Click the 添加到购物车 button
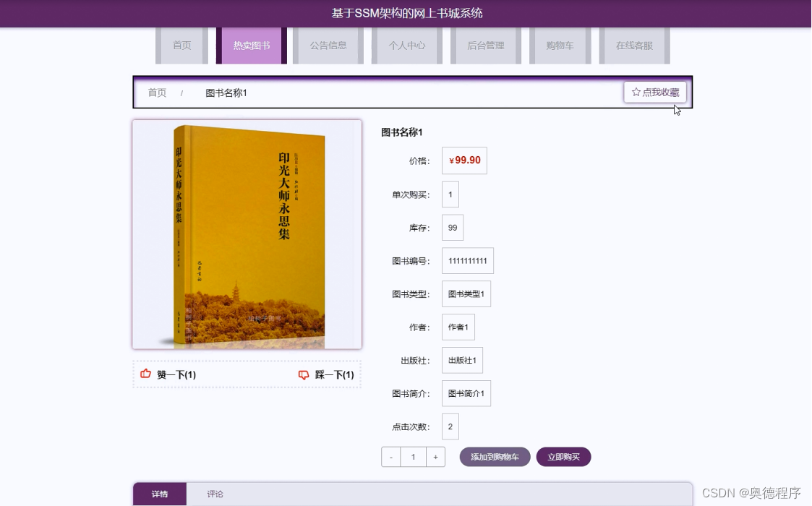Viewport: 812px width, 506px height. pos(495,456)
